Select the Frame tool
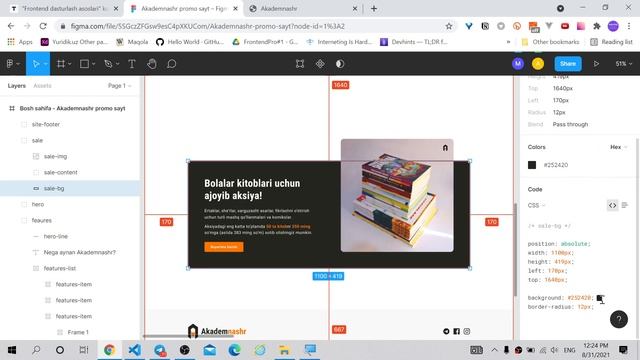The height and width of the screenshot is (360, 640). pyautogui.click(x=61, y=64)
